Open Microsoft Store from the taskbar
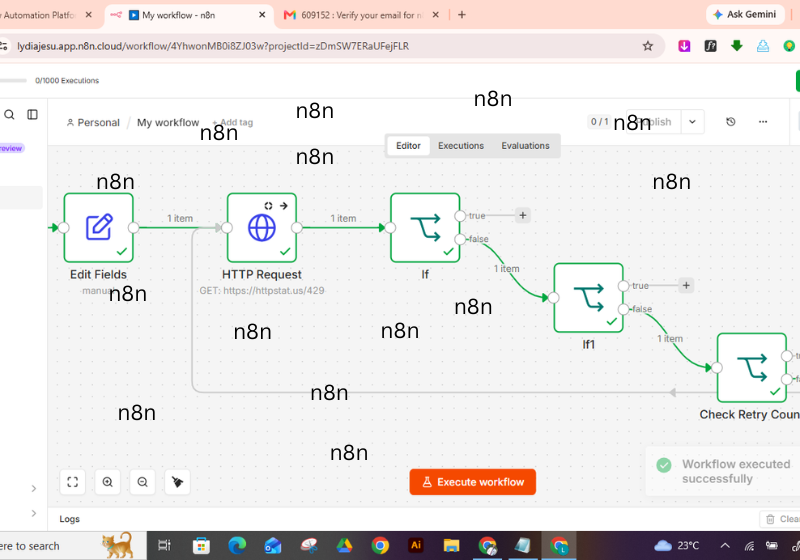 pyautogui.click(x=201, y=546)
